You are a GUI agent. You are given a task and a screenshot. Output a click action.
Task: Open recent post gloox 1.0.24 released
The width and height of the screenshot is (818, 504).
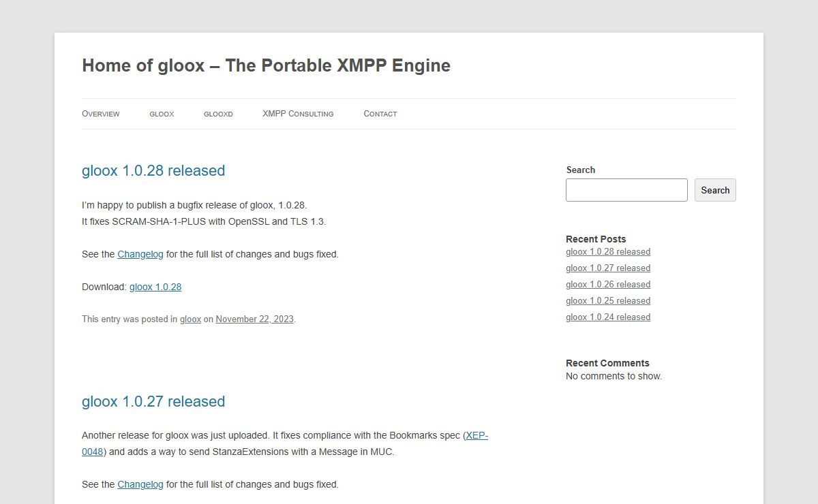(608, 317)
